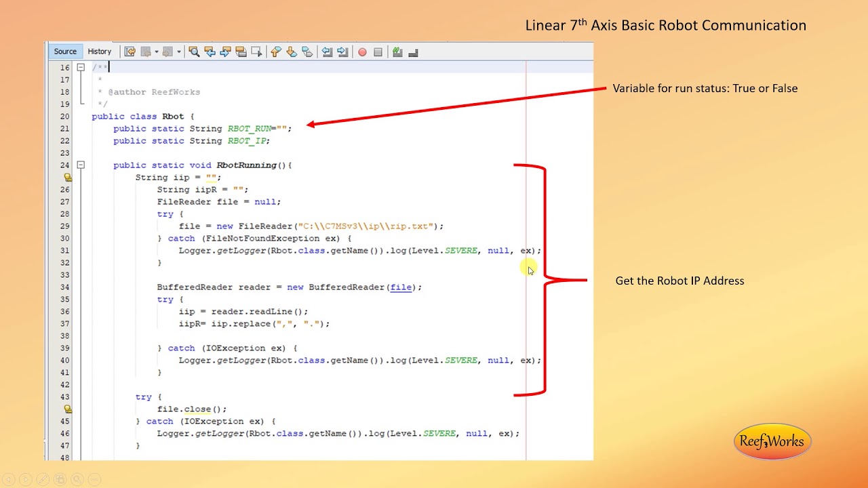Click the Find Next Occurrence icon
This screenshot has width=868, height=488.
coord(225,52)
